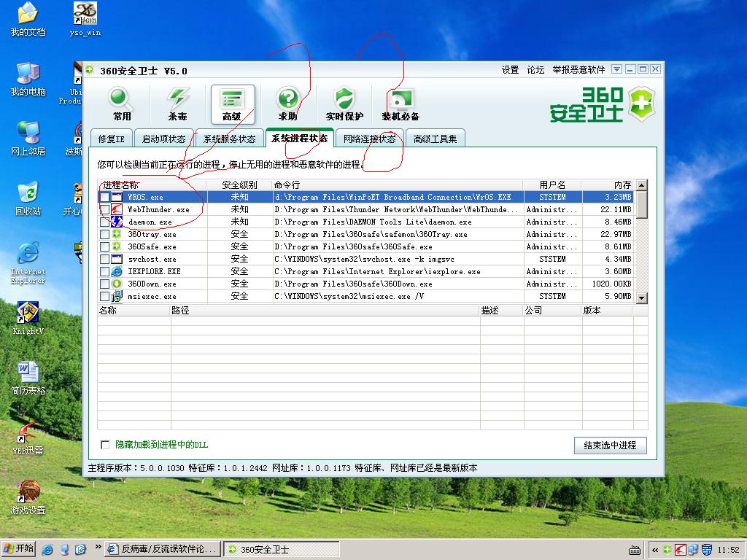Click the WebThunder tray icon
747x560 pixels.
pyautogui.click(x=681, y=550)
